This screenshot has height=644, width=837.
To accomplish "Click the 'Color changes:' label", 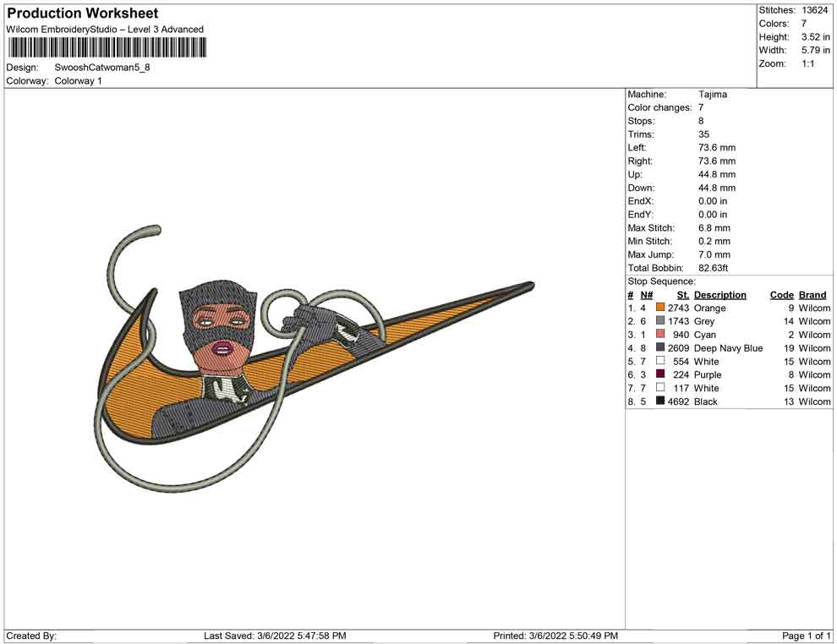I will click(659, 108).
